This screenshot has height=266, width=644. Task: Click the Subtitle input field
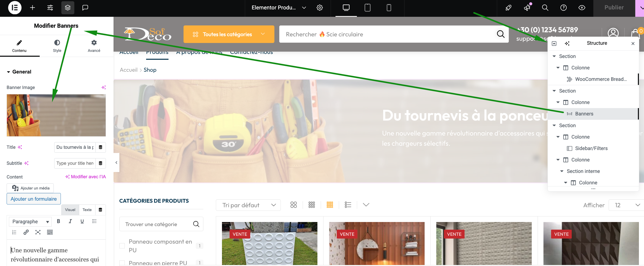pyautogui.click(x=75, y=163)
